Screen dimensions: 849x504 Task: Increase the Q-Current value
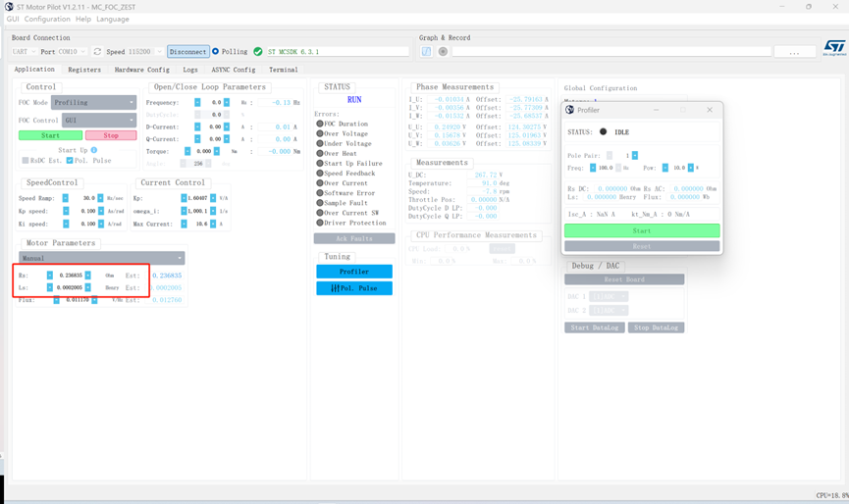click(x=227, y=139)
